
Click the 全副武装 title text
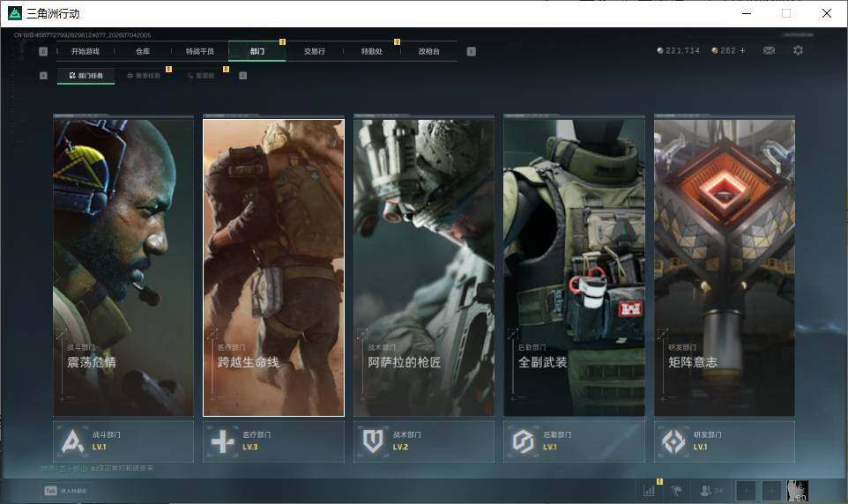tap(542, 362)
